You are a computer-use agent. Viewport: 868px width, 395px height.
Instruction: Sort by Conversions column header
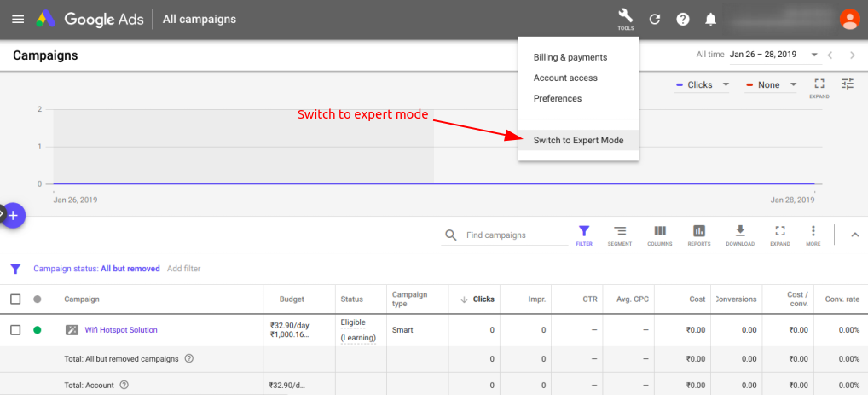[x=736, y=299]
